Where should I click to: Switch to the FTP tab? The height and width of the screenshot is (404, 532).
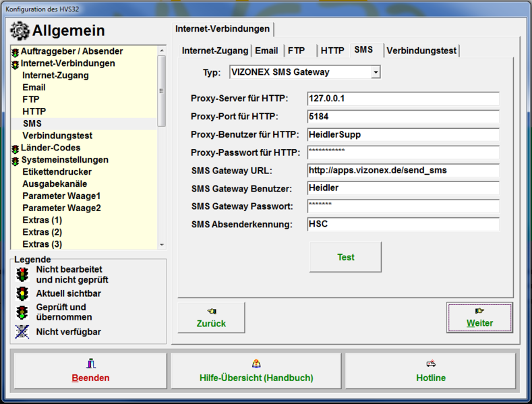296,51
